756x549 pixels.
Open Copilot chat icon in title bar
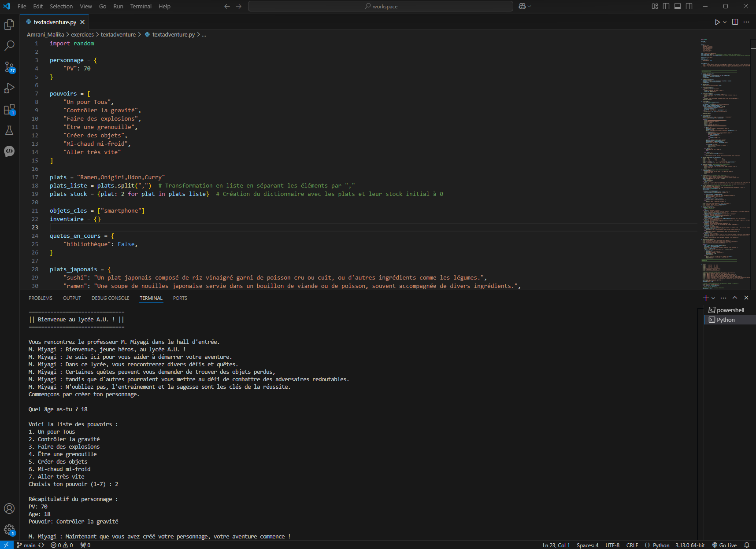click(522, 6)
